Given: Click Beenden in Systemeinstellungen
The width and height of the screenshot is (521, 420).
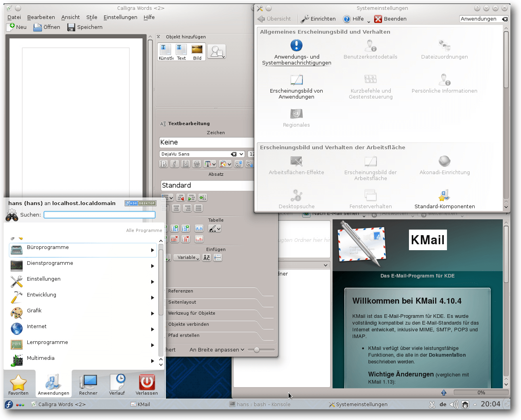Looking at the screenshot, I should [390, 19].
